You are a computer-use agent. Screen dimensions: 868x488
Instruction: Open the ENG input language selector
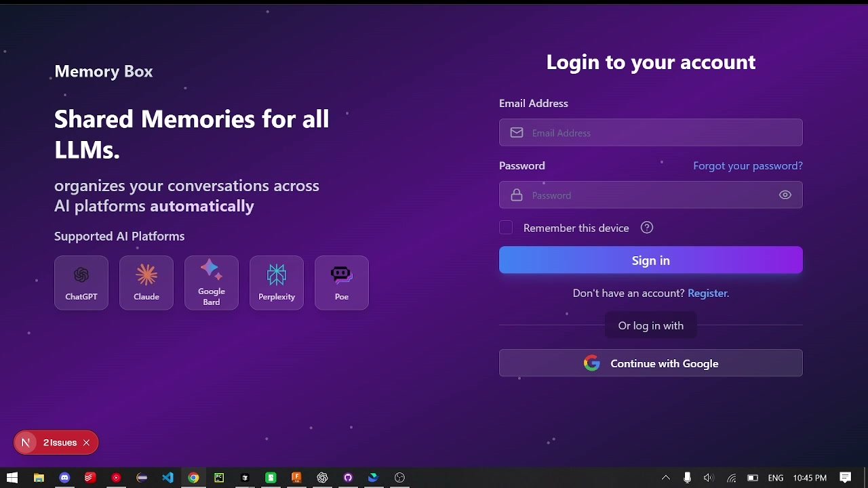(776, 478)
